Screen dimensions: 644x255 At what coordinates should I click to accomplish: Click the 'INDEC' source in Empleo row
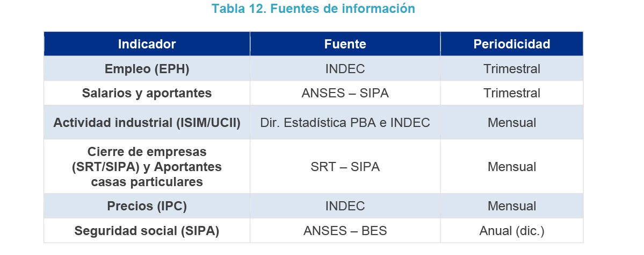[x=345, y=69]
